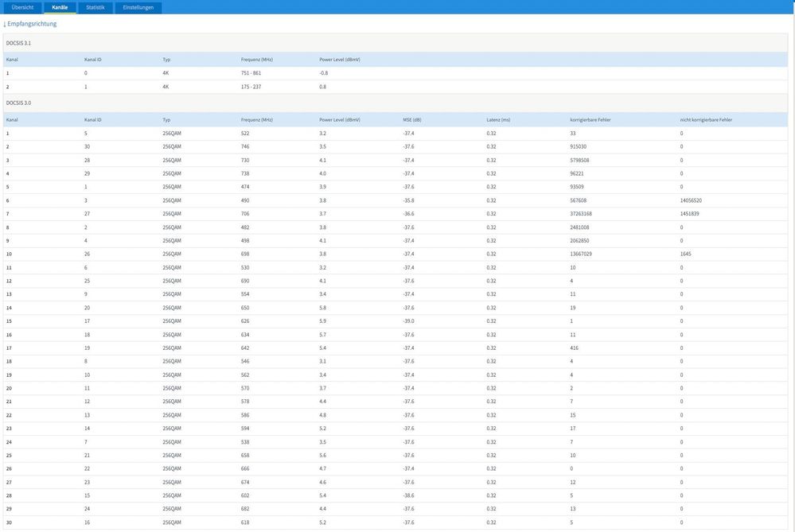Click the frequency 522 cell

pyautogui.click(x=245, y=134)
